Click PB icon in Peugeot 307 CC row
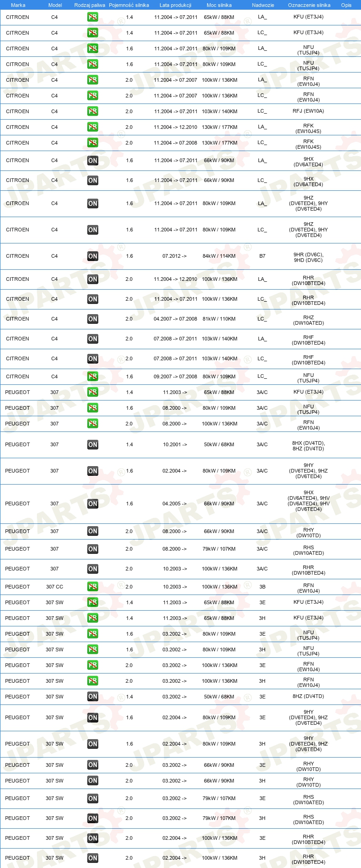 pyautogui.click(x=93, y=587)
